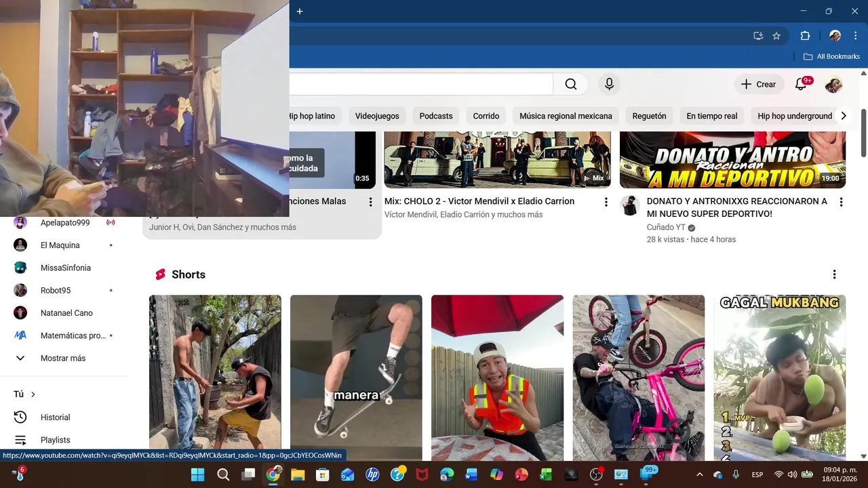Open the YouTube account avatar menu
Viewport: 868px width, 488px height.
[x=833, y=84]
